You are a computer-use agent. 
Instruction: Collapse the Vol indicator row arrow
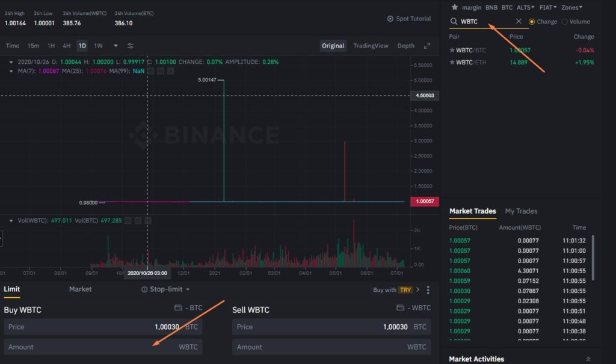pos(11,221)
